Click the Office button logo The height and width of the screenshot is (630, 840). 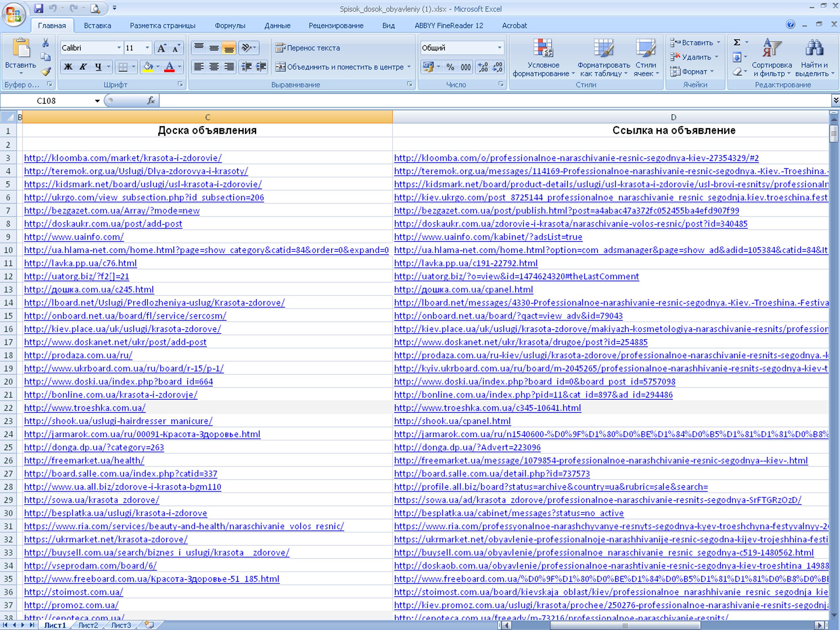pos(14,14)
